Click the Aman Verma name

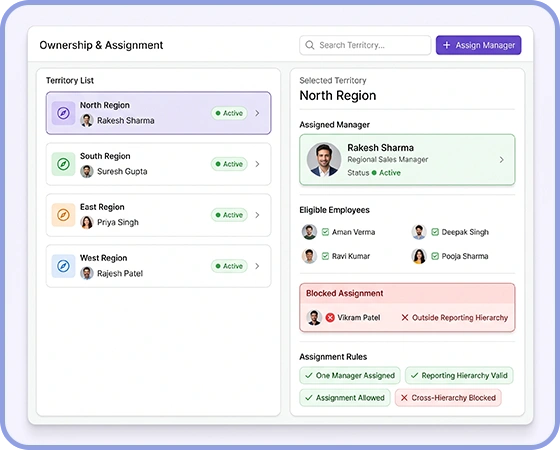click(x=354, y=232)
